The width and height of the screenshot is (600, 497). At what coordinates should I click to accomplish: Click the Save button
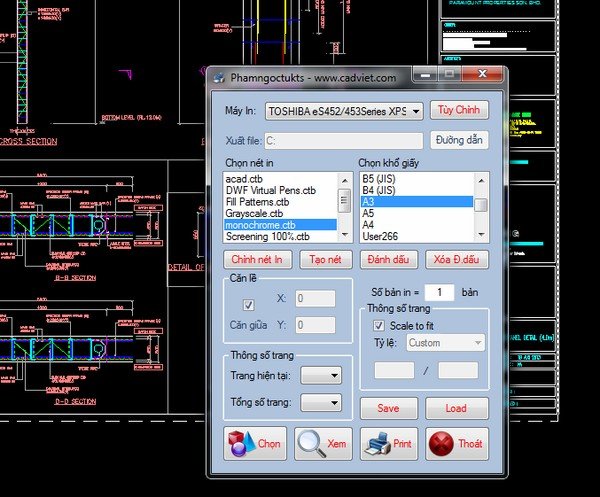(389, 408)
